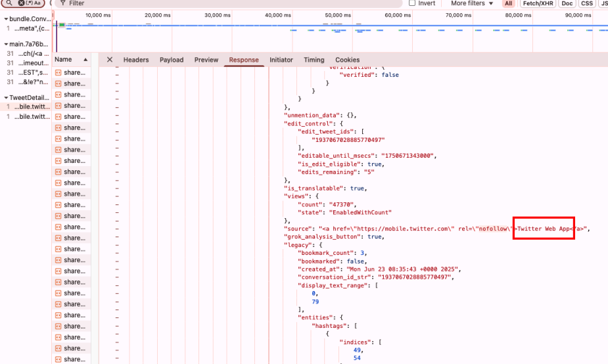The image size is (608, 364).
Task: Toggle match case in search
Action: point(39,3)
